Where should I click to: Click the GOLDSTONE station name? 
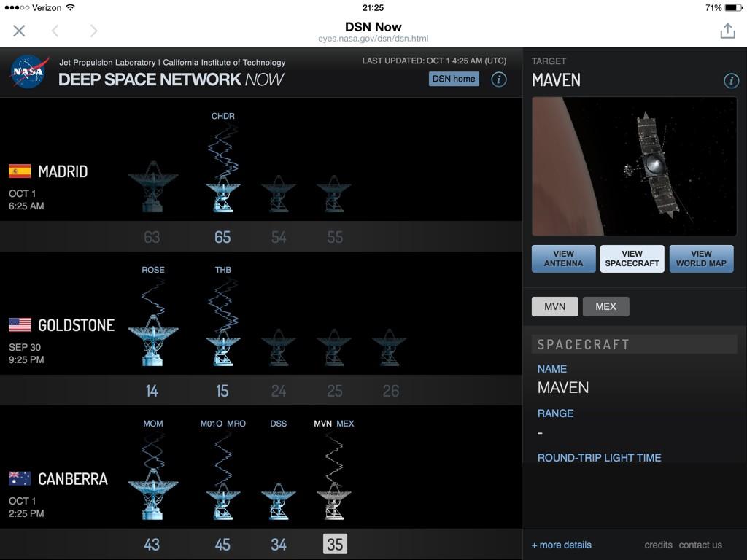[x=76, y=325]
